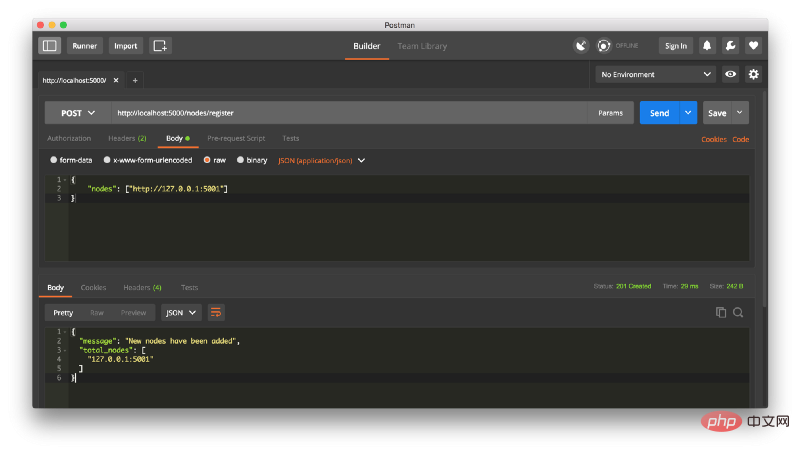Switch to Team Library tab
The height and width of the screenshot is (454, 800).
coord(422,46)
